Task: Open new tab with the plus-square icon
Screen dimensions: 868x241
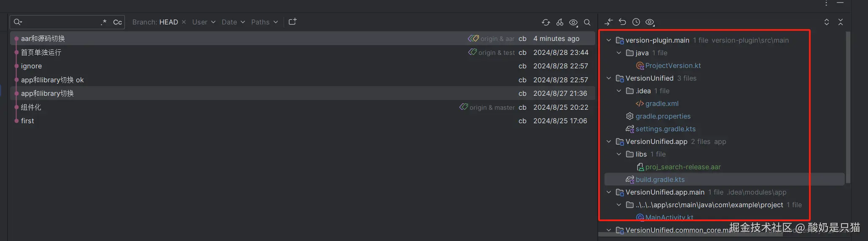Action: [293, 22]
